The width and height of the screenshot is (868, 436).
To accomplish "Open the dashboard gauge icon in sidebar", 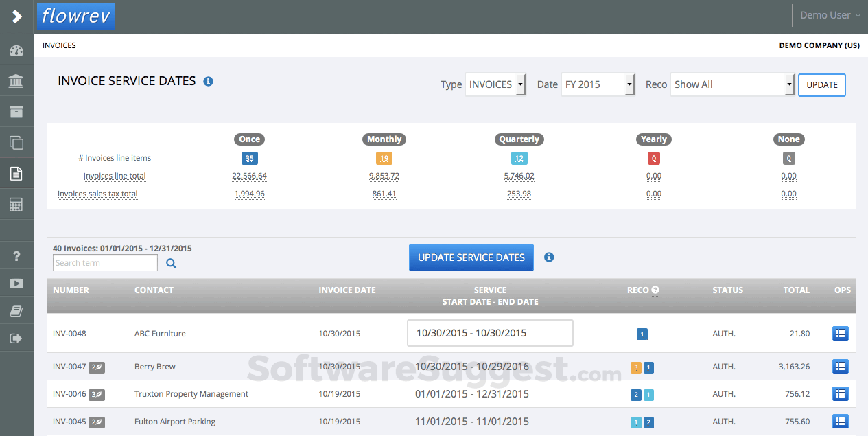I will pos(16,49).
